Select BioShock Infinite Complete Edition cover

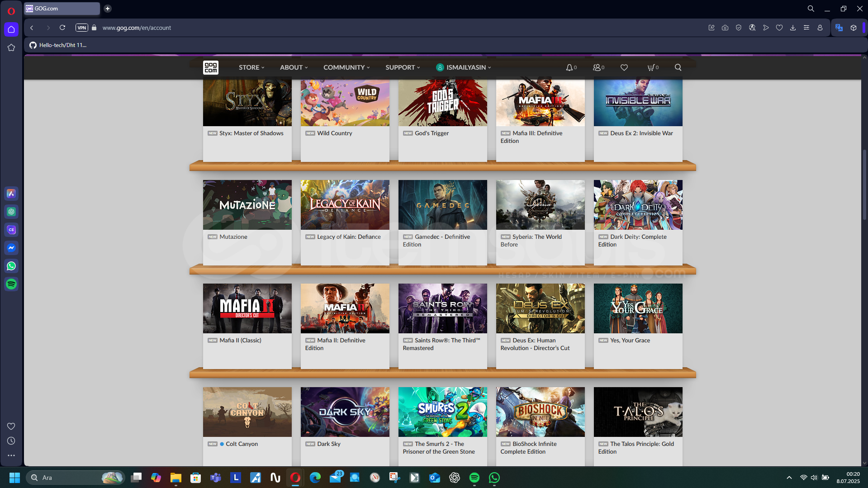tap(541, 412)
